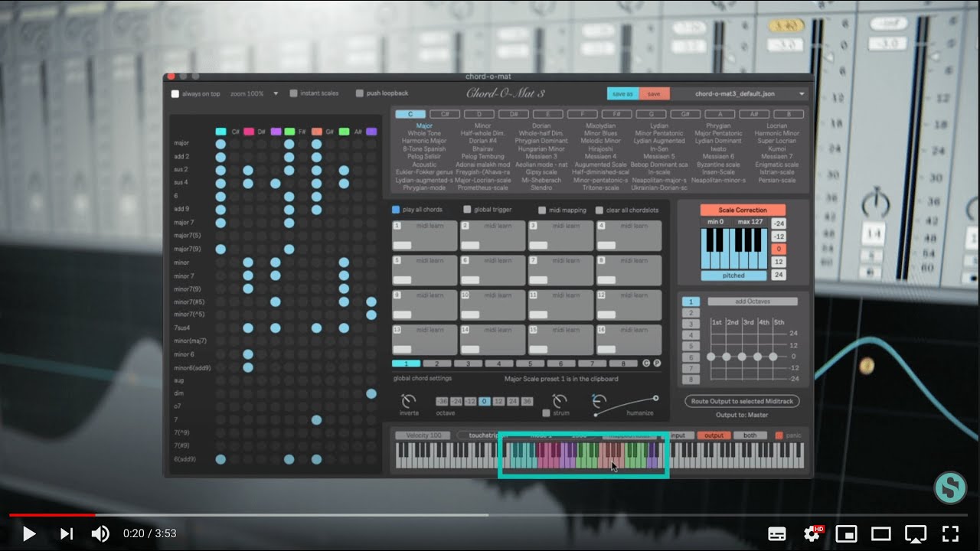Open the chord-o-mat3_default.json preset dropdown
The height and width of the screenshot is (551, 980).
[740, 94]
